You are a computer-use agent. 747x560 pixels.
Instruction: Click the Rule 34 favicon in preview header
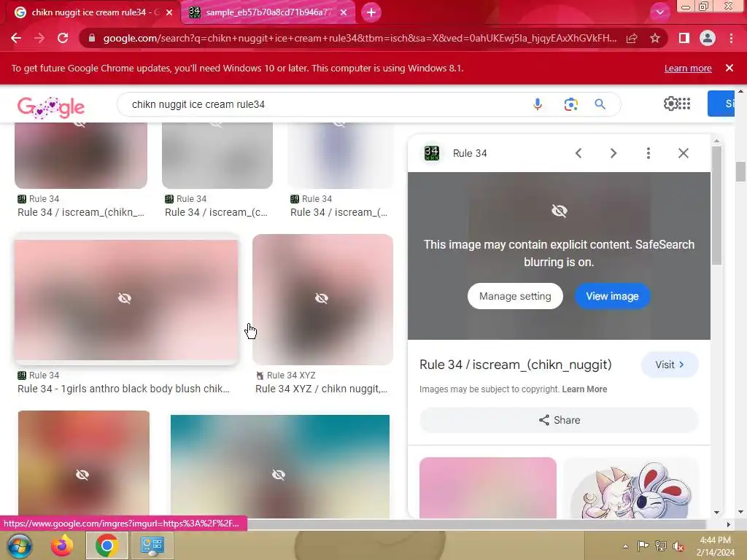click(x=432, y=153)
